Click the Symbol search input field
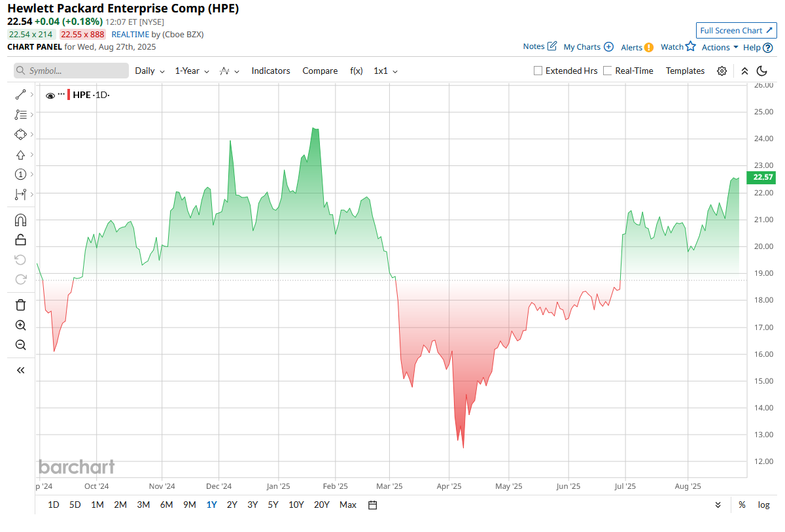The height and width of the screenshot is (532, 785). (x=71, y=71)
